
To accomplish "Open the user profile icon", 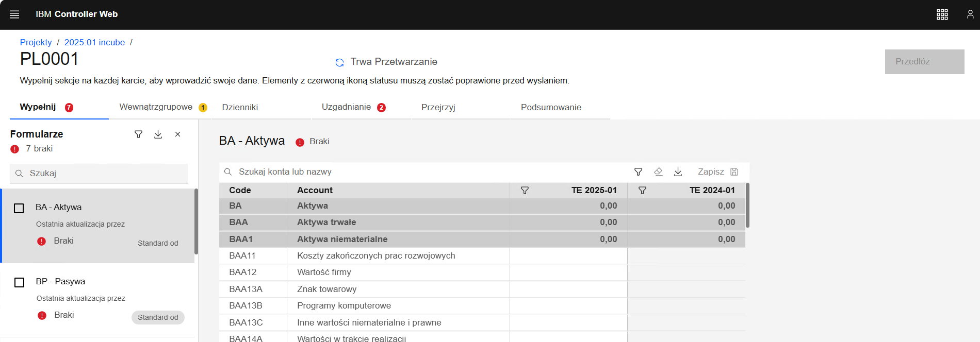I will click(x=970, y=14).
